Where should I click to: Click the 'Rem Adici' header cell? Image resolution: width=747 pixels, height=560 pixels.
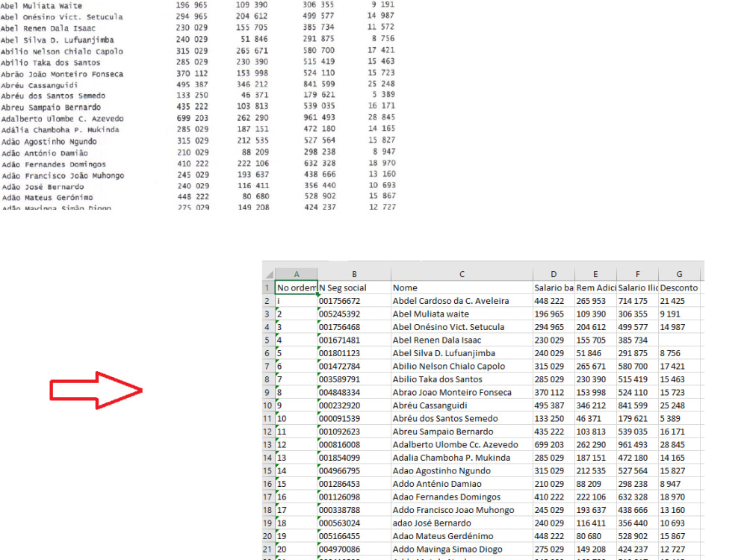(595, 287)
